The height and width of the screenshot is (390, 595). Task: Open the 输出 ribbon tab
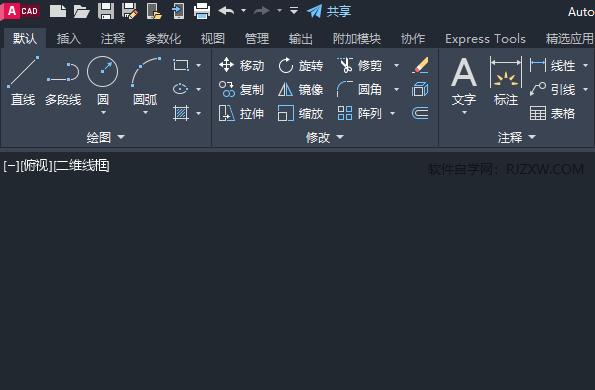301,38
